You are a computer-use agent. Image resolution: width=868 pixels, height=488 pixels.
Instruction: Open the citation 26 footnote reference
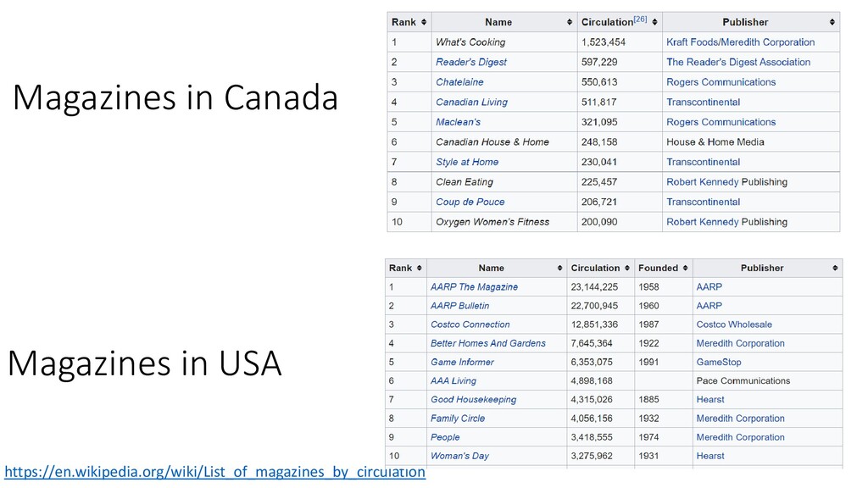coord(641,19)
